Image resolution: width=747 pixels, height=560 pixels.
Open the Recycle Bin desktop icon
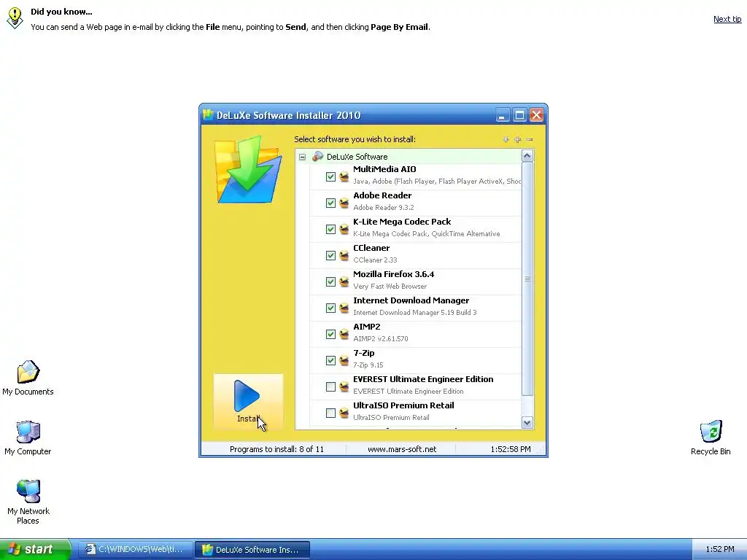(x=711, y=437)
